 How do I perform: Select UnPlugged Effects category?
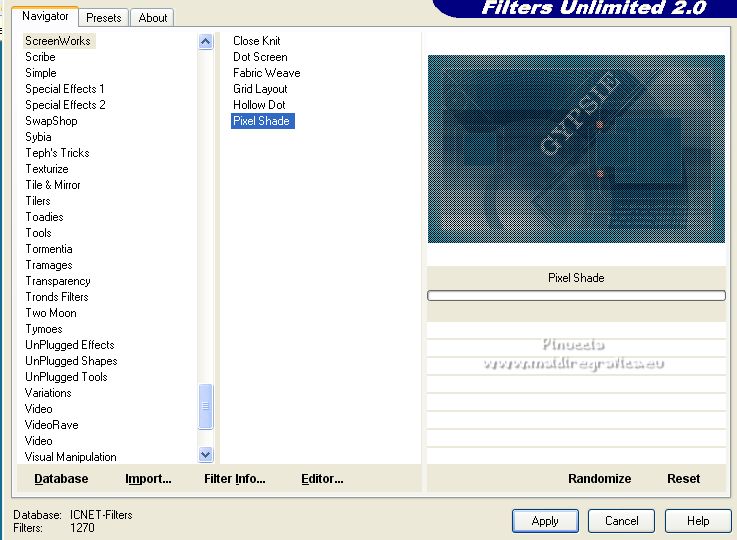70,344
